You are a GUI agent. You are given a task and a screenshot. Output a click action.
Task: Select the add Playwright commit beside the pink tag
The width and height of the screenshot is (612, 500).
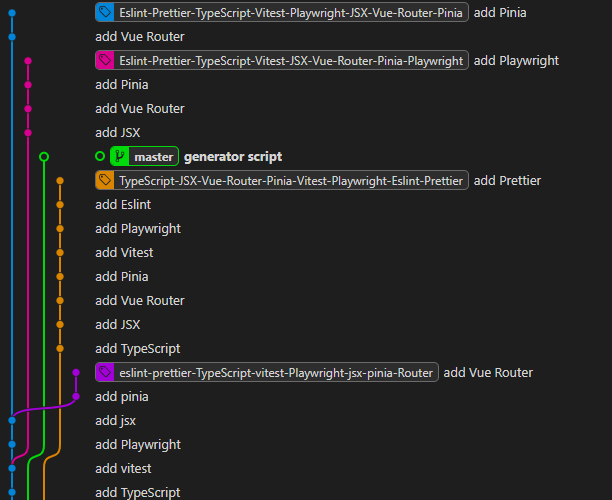pos(516,61)
